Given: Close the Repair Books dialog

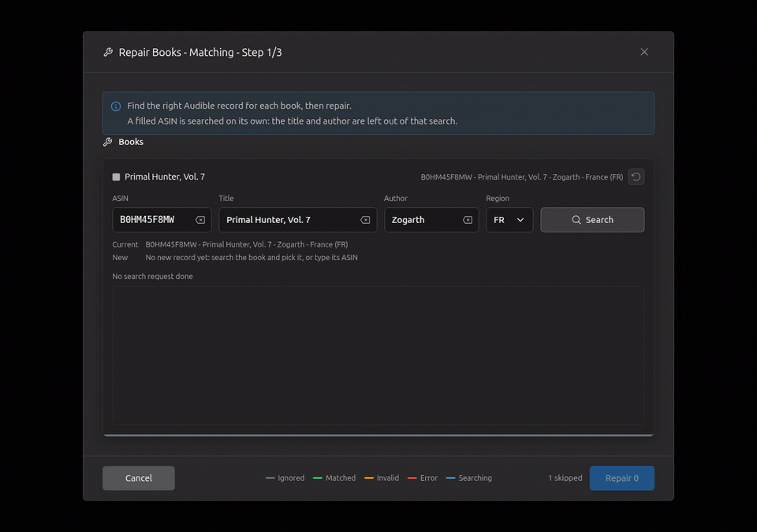Looking at the screenshot, I should 644,52.
